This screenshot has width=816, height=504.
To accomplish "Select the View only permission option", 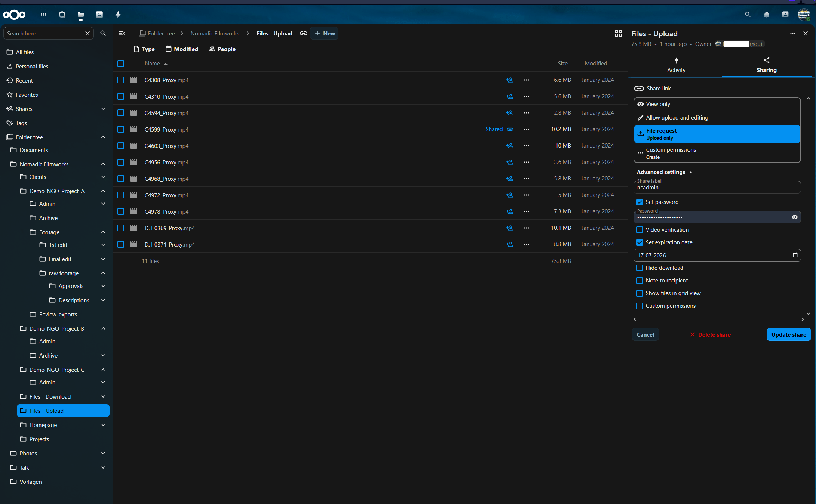I will 658,104.
